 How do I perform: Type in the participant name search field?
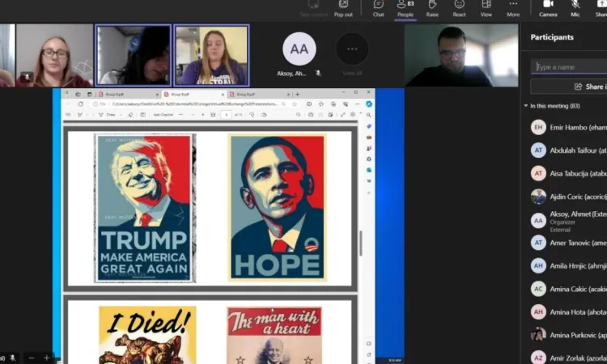[570, 67]
